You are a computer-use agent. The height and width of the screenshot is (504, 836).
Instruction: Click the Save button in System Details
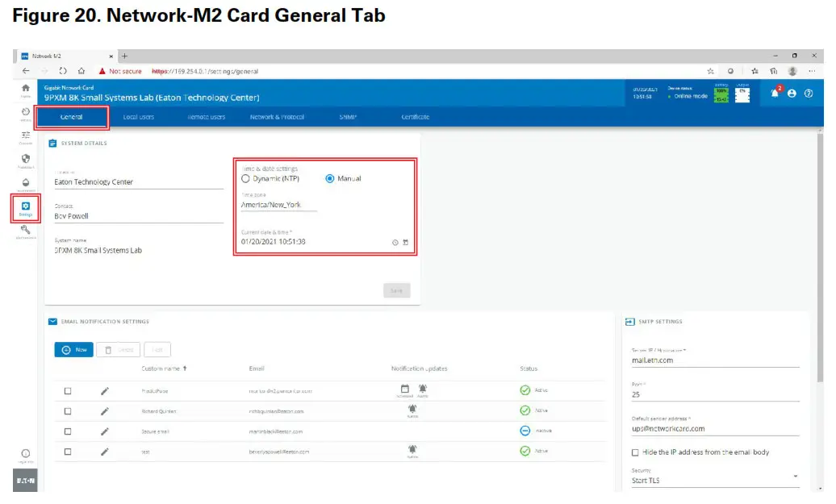[397, 291]
